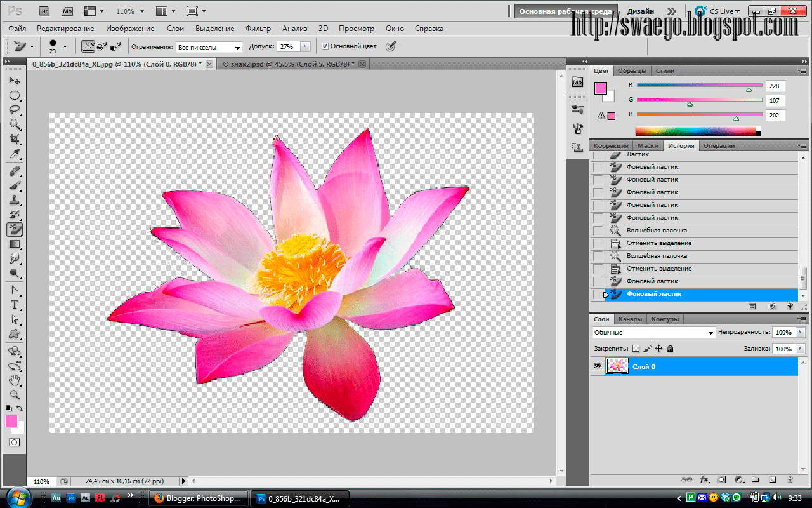Open the brush preset picker arrow
This screenshot has width=812, height=508.
coord(65,46)
